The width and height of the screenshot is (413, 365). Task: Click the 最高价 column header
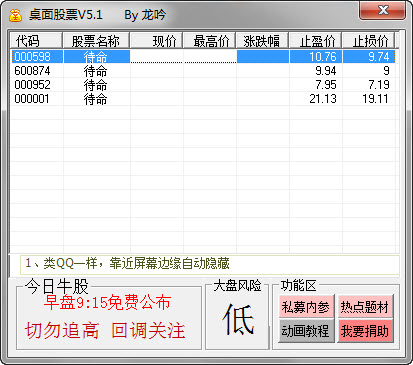[x=209, y=41]
